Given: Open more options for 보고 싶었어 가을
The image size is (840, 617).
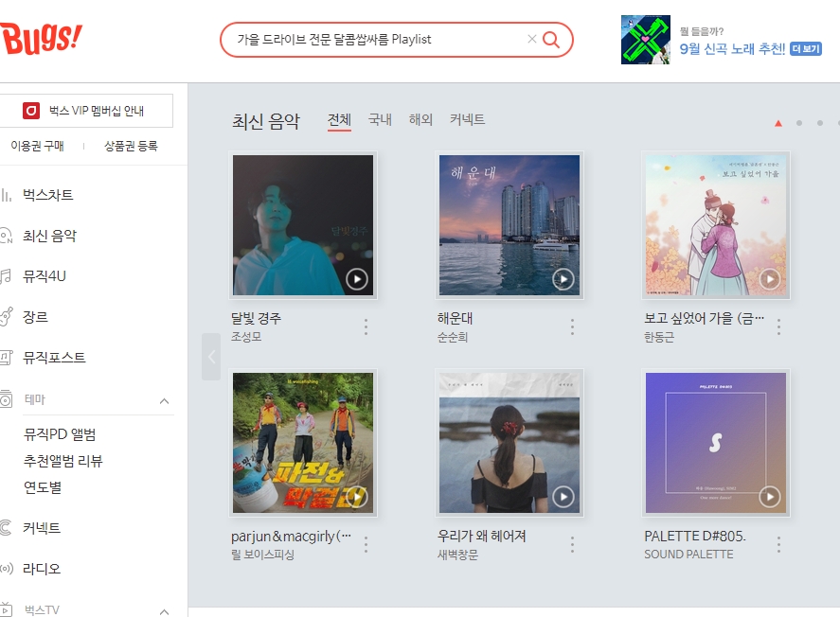Looking at the screenshot, I should point(779,326).
